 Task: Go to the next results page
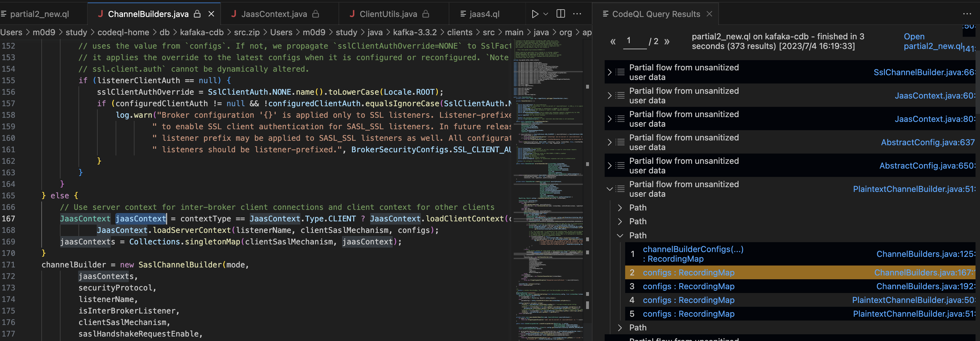[666, 42]
